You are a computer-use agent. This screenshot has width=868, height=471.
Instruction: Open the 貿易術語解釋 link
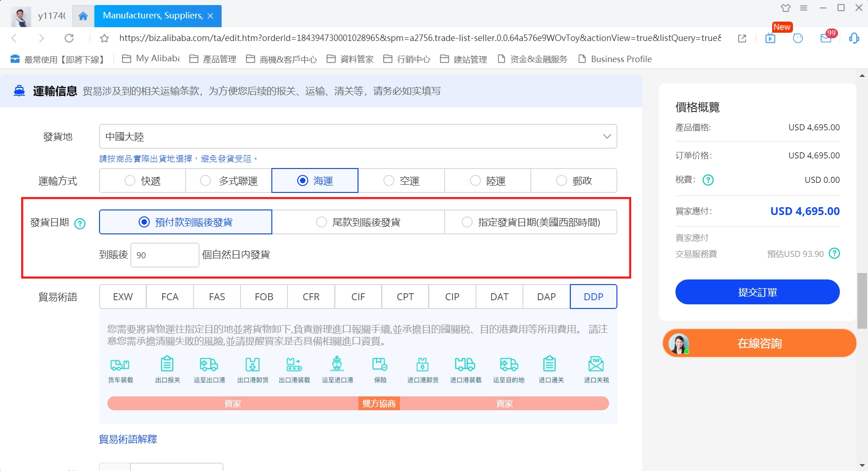[128, 439]
